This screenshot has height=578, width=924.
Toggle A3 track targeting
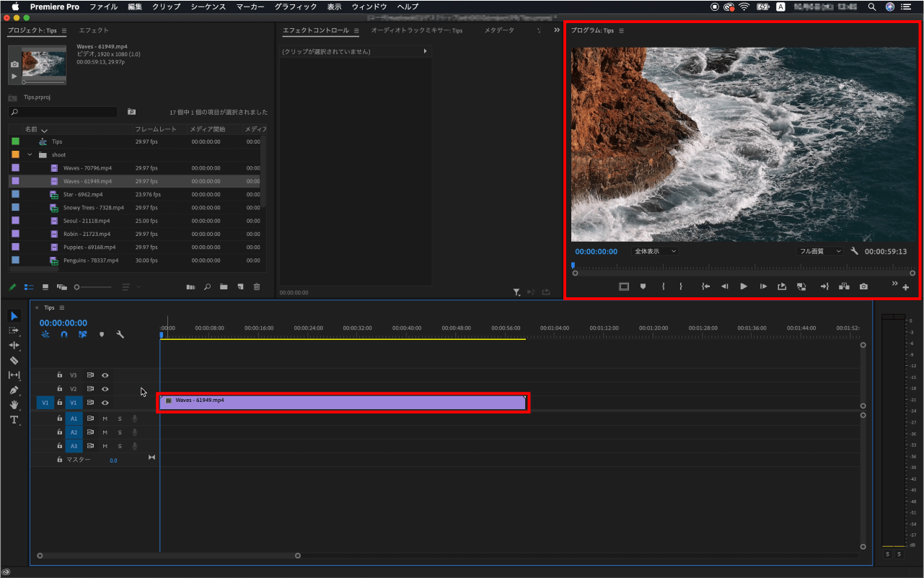pos(74,446)
